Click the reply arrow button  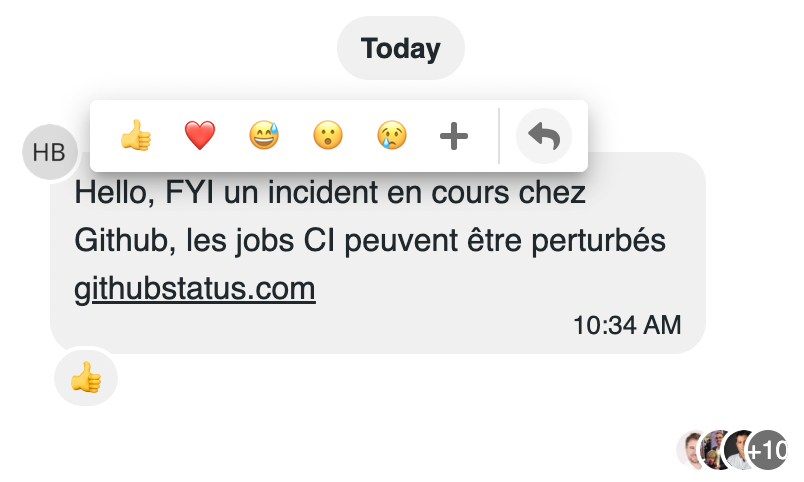pyautogui.click(x=544, y=136)
